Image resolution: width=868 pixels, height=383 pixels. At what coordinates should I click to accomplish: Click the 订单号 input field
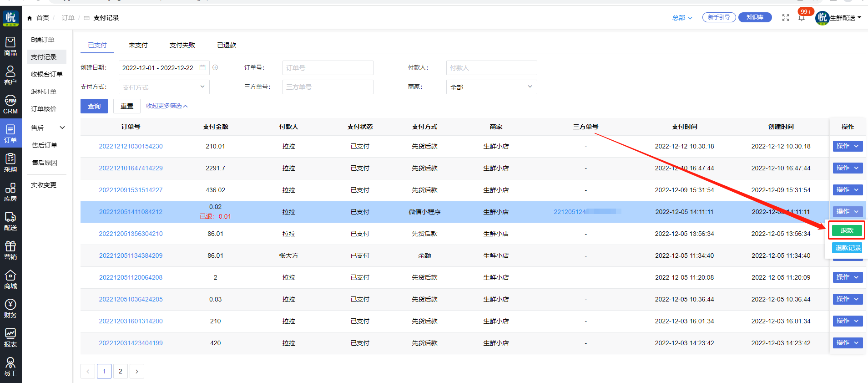tap(328, 68)
